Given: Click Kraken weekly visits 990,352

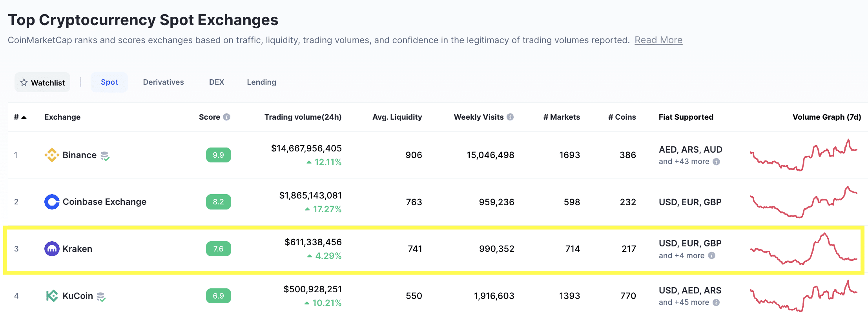Looking at the screenshot, I should (x=497, y=249).
